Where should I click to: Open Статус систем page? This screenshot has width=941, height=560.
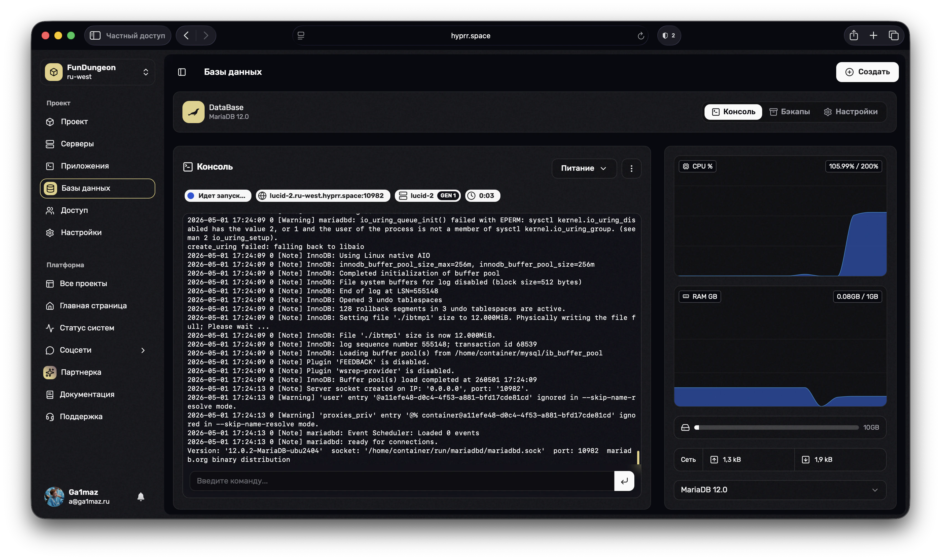point(97,328)
